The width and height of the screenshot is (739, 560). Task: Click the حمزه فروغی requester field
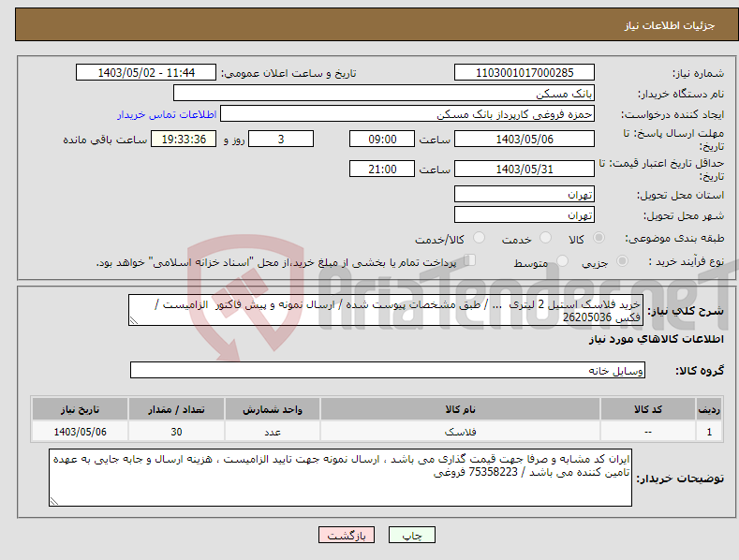click(x=407, y=114)
